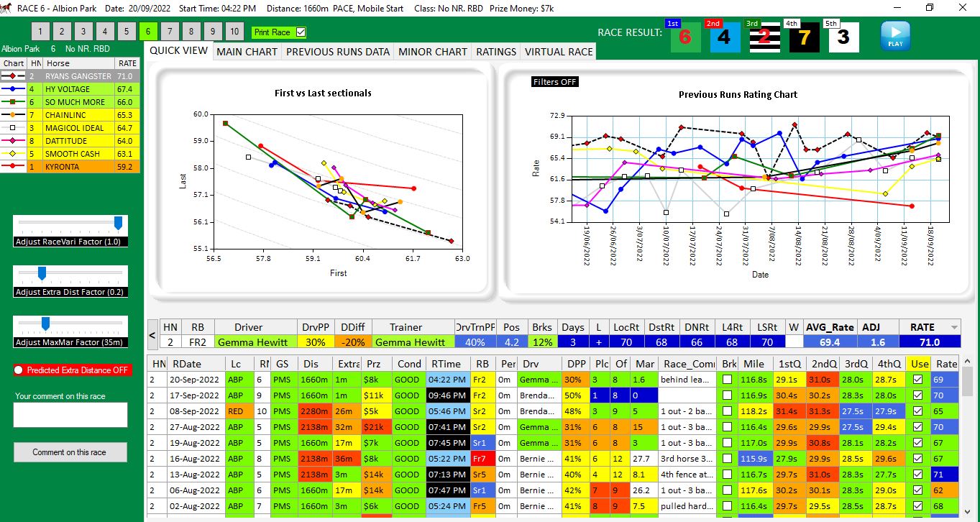Open the VIRTUAL RACE tab
This screenshot has width=980, height=522.
tap(559, 52)
